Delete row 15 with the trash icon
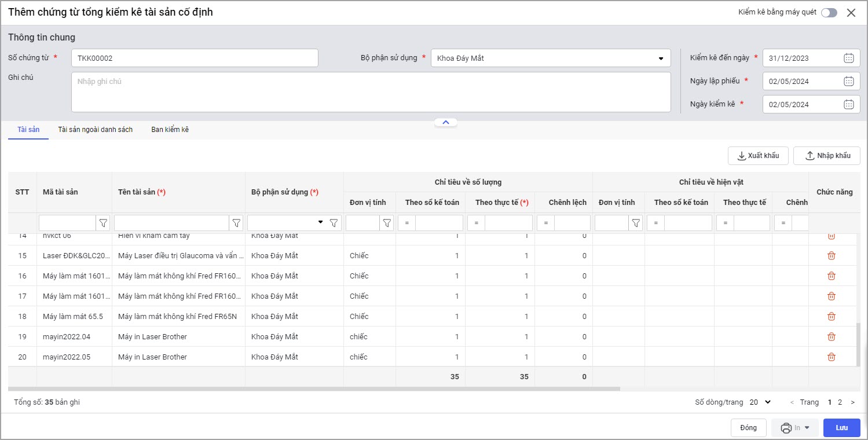The width and height of the screenshot is (868, 440). 831,256
